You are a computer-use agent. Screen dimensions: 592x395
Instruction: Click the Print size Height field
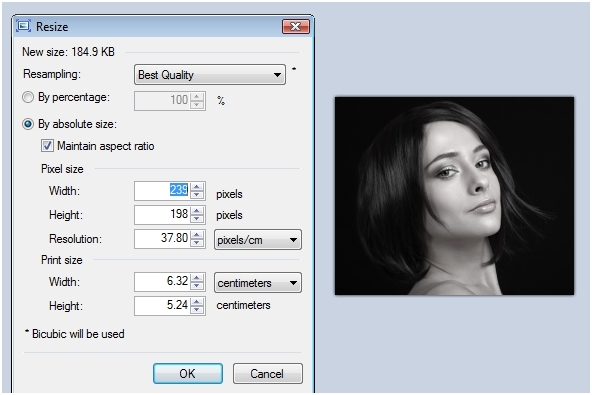click(x=162, y=306)
